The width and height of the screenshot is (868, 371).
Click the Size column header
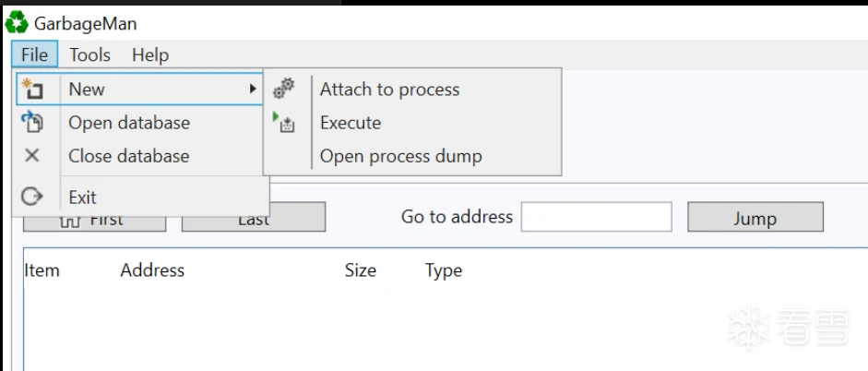360,270
